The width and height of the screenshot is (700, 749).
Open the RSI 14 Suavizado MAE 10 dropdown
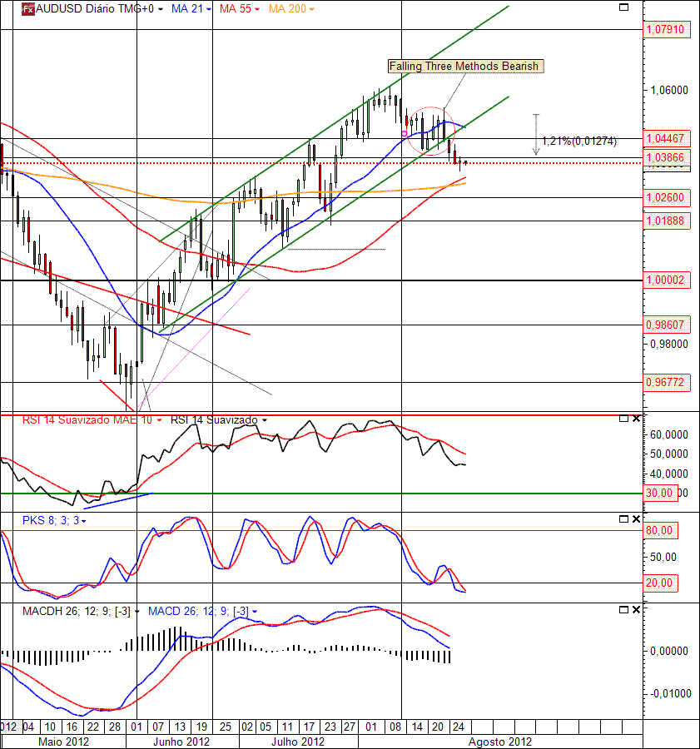[x=160, y=420]
